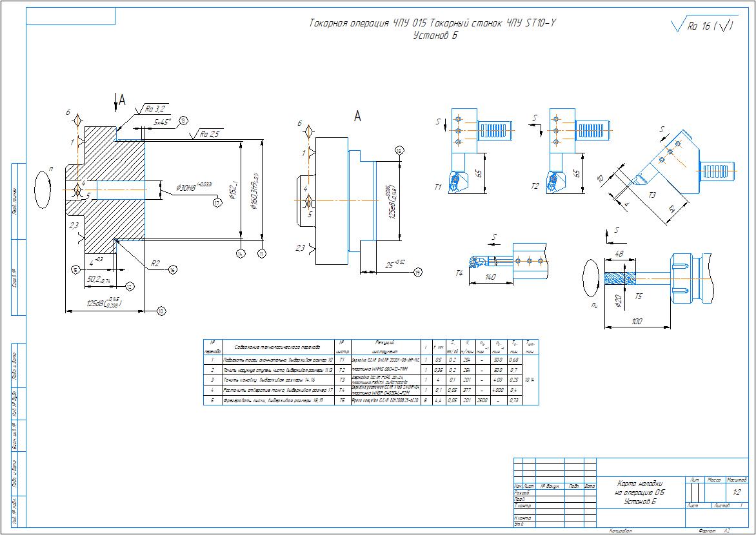Select the title block text 'Карта наладки'
The image size is (756, 535).
click(x=639, y=483)
